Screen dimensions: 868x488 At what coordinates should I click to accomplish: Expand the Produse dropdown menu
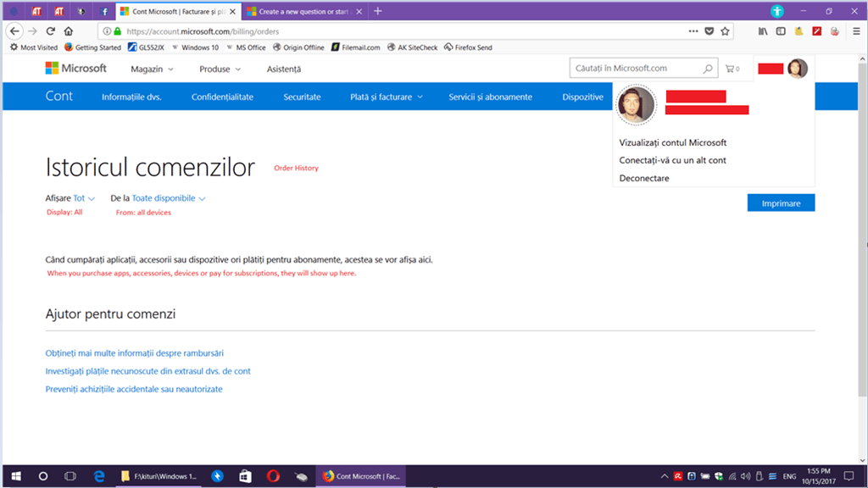(x=220, y=69)
